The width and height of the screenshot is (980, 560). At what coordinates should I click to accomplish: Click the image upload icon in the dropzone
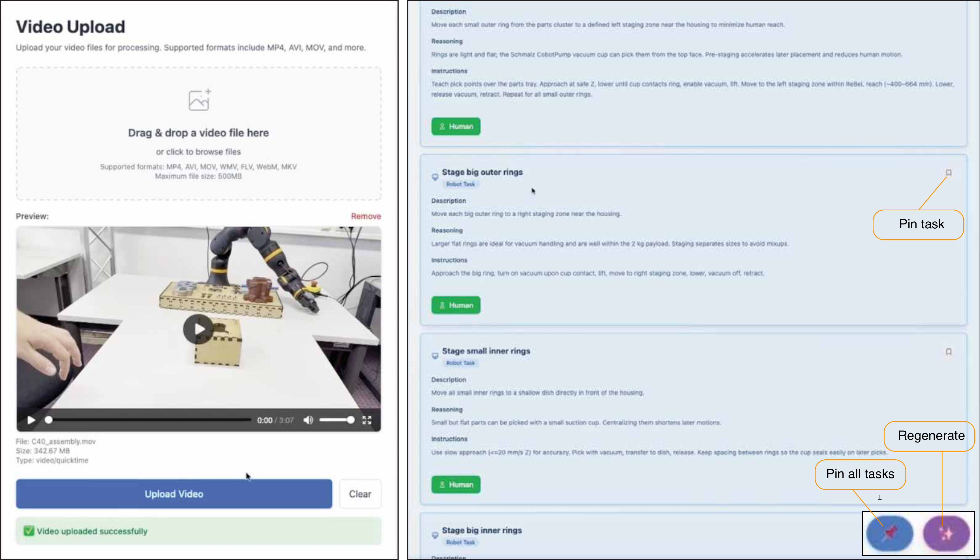[x=199, y=100]
